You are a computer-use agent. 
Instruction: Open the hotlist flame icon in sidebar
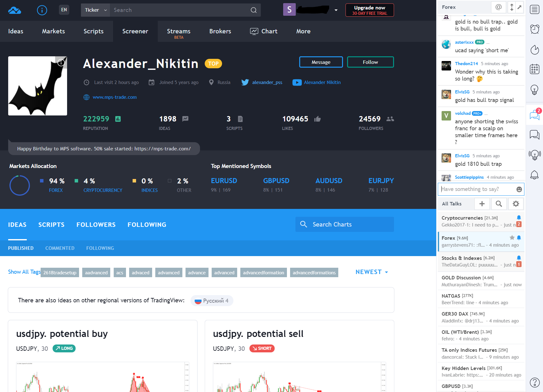point(534,49)
